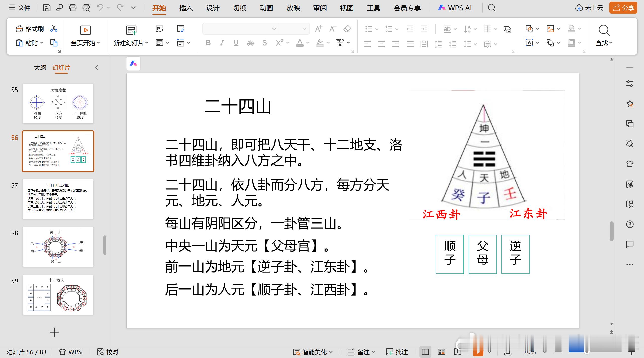Viewport: 644px width, 358px height.
Task: Click the Undo arrow icon
Action: [100, 8]
